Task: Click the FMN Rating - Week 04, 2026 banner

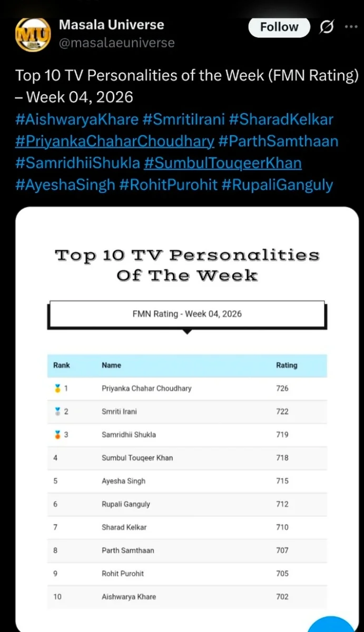Action: pos(187,314)
